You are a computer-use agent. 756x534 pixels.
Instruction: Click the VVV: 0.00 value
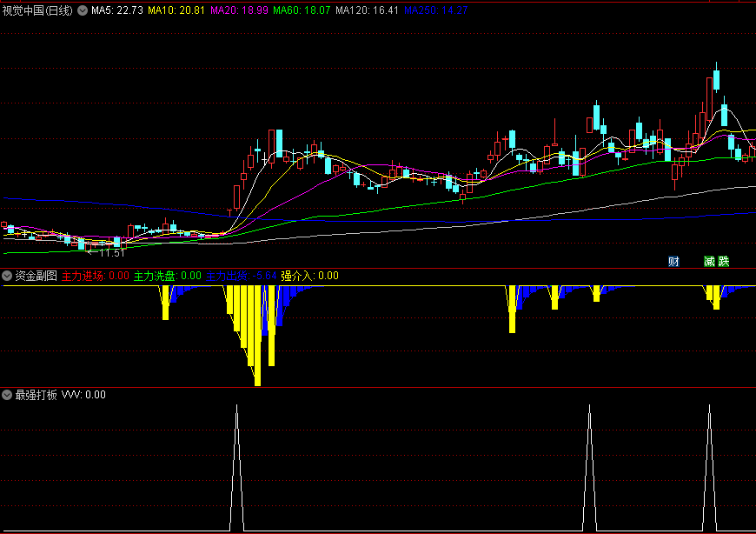[84, 395]
